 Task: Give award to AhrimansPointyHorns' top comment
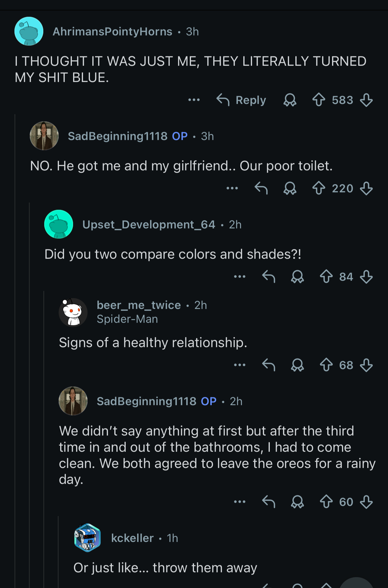[x=290, y=100]
